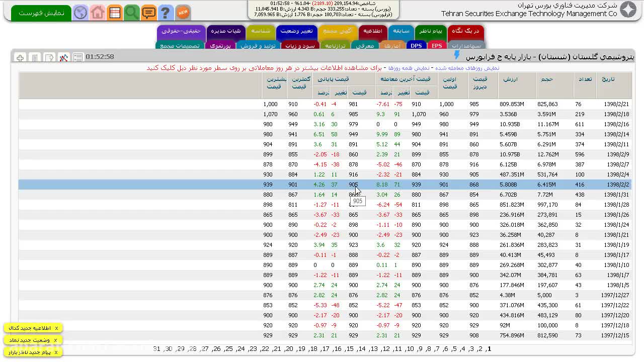Open the 'سهامداران' tab
This screenshot has height=362, width=644.
point(466,46)
